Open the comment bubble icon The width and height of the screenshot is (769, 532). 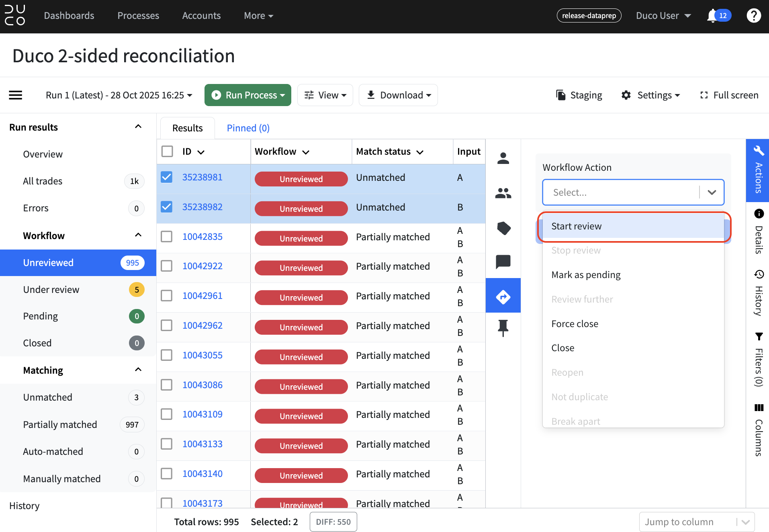click(x=503, y=262)
